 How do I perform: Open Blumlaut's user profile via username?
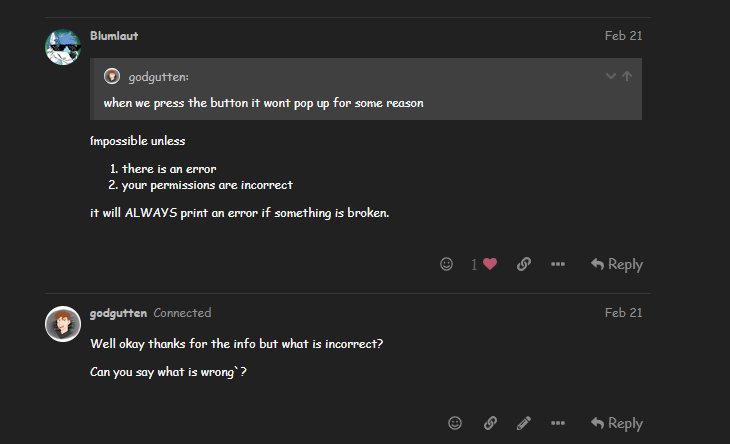pos(114,36)
